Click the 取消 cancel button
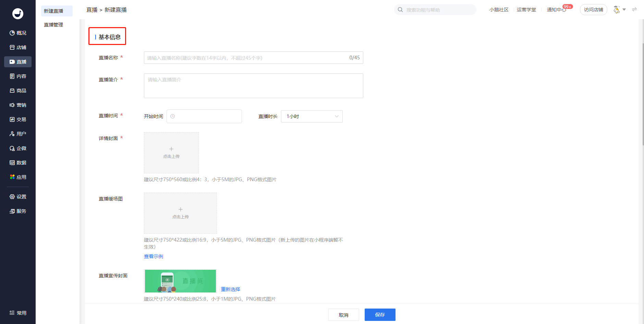The image size is (644, 324). [x=344, y=315]
